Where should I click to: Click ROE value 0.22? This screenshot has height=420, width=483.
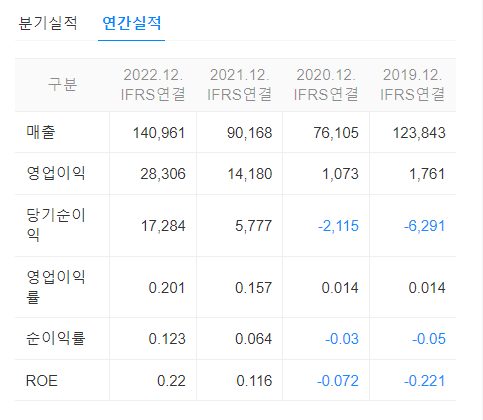171,381
